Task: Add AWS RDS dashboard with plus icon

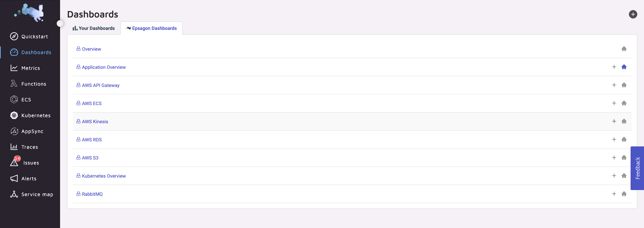Action: (614, 139)
